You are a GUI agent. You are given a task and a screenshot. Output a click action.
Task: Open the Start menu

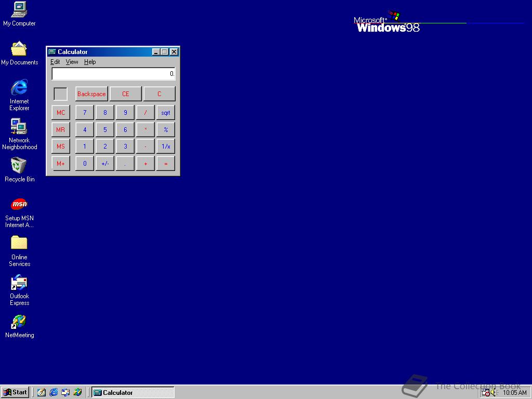pos(15,393)
